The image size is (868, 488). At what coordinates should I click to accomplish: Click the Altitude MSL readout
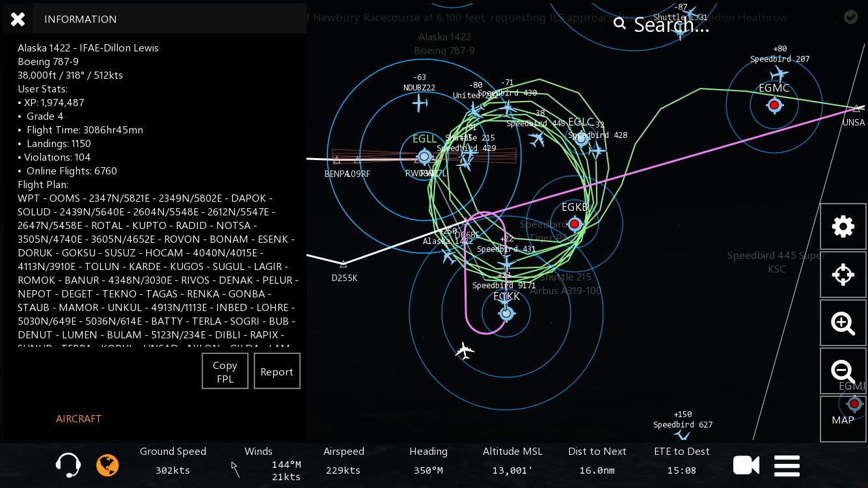(x=513, y=461)
